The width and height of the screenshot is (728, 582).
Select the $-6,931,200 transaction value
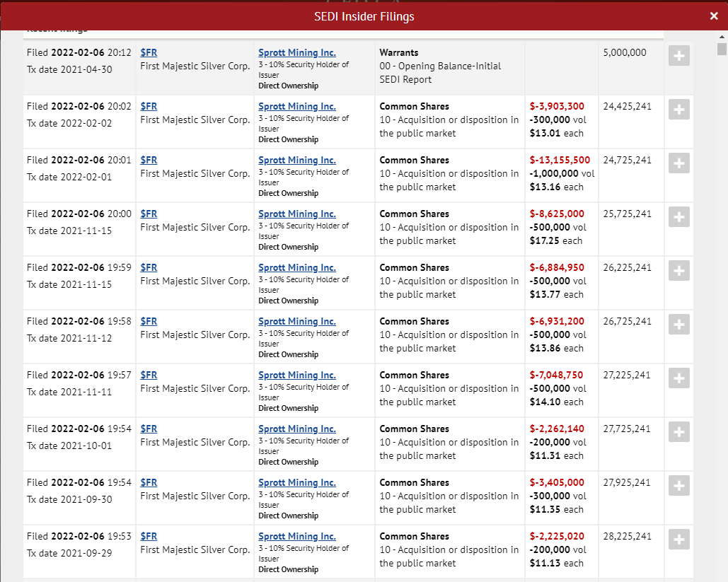click(557, 322)
